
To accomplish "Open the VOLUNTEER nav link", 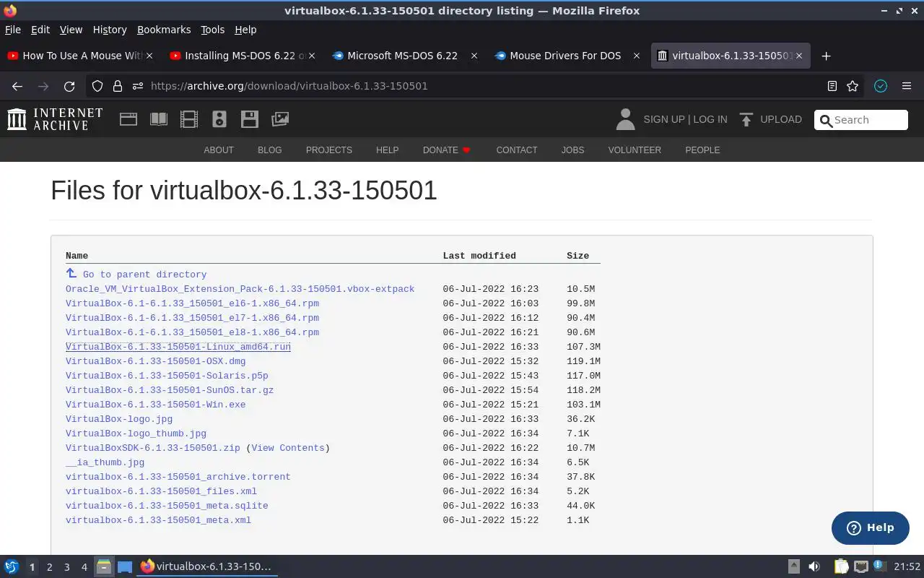I will coord(635,150).
